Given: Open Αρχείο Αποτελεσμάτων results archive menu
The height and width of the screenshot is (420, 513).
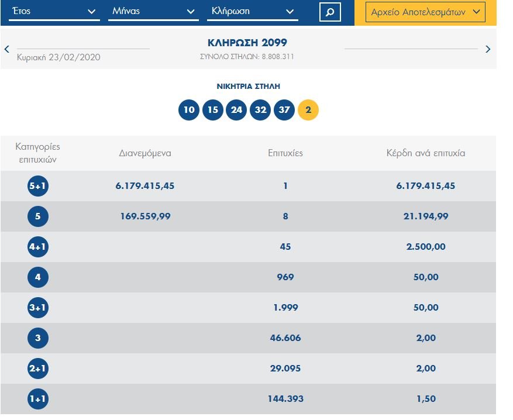Looking at the screenshot, I should point(425,12).
